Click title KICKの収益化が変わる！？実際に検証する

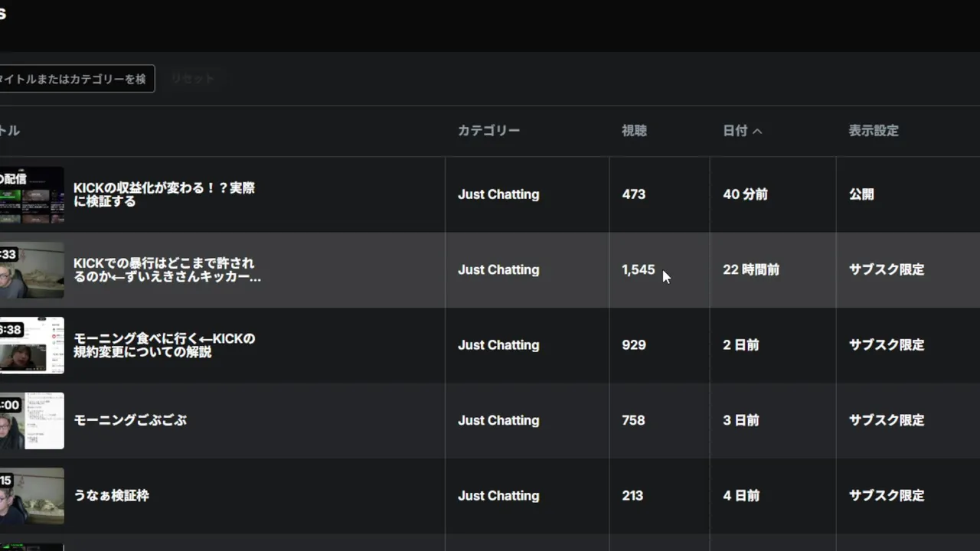164,194
